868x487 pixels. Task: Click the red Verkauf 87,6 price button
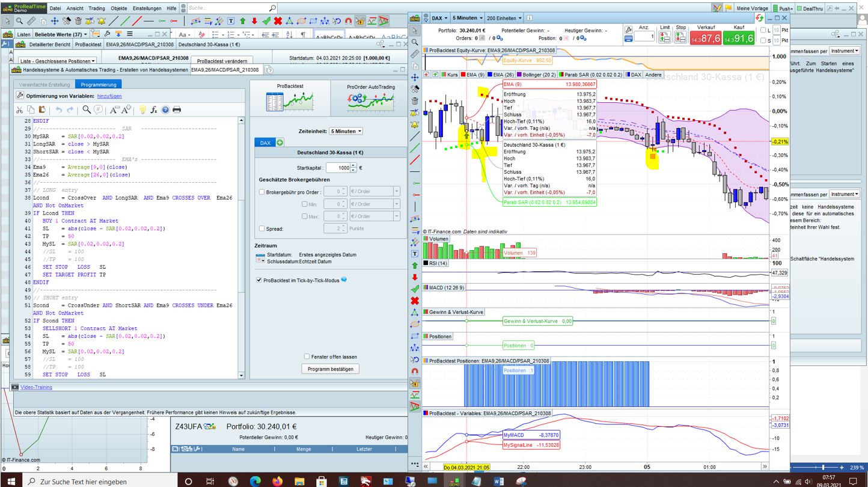pyautogui.click(x=705, y=37)
